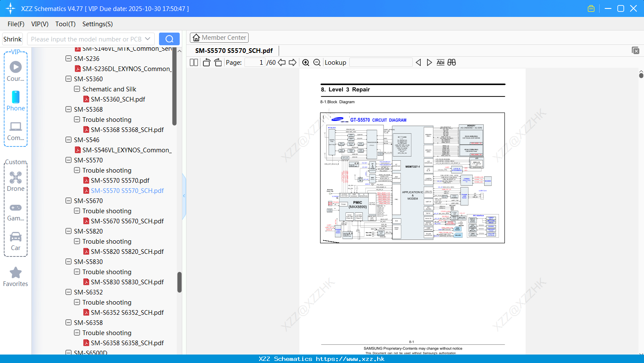644x363 pixels.
Task: Toggle two-page view layout icon
Action: 194,63
